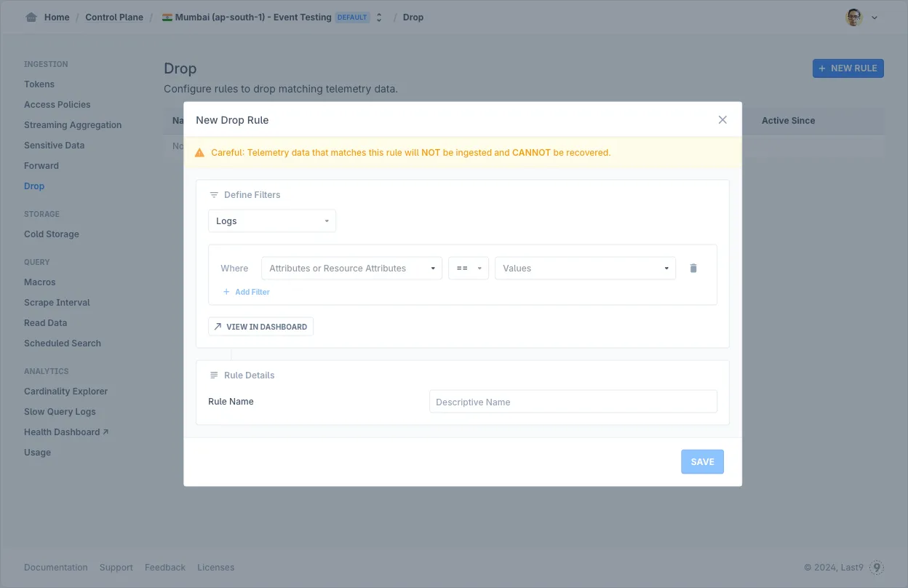This screenshot has height=588, width=908.
Task: Click the Last9 logo in footer
Action: [x=877, y=568]
